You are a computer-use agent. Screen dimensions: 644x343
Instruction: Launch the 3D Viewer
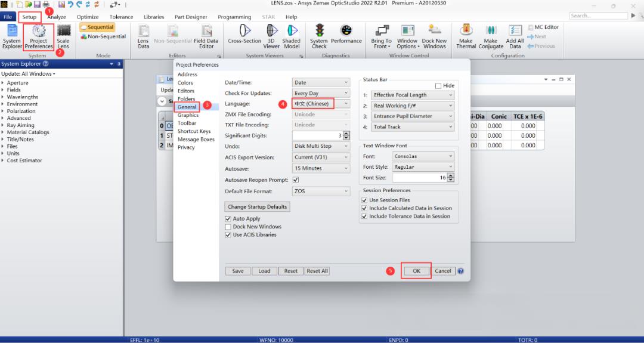271,36
